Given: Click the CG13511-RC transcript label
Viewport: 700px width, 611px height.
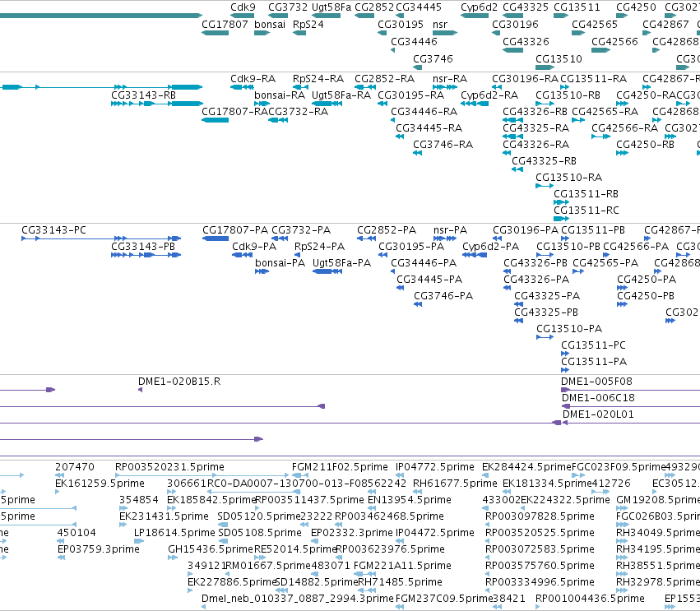Looking at the screenshot, I should (586, 210).
